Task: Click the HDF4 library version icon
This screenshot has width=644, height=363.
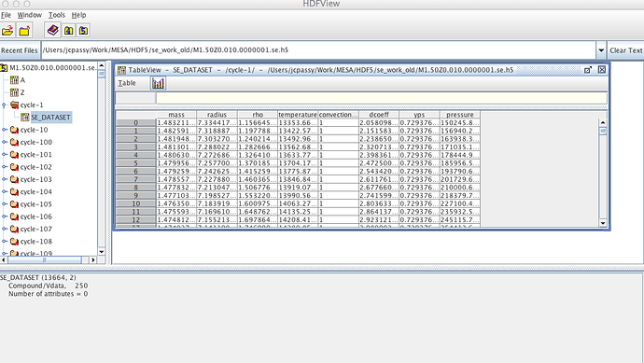Action: pos(68,31)
